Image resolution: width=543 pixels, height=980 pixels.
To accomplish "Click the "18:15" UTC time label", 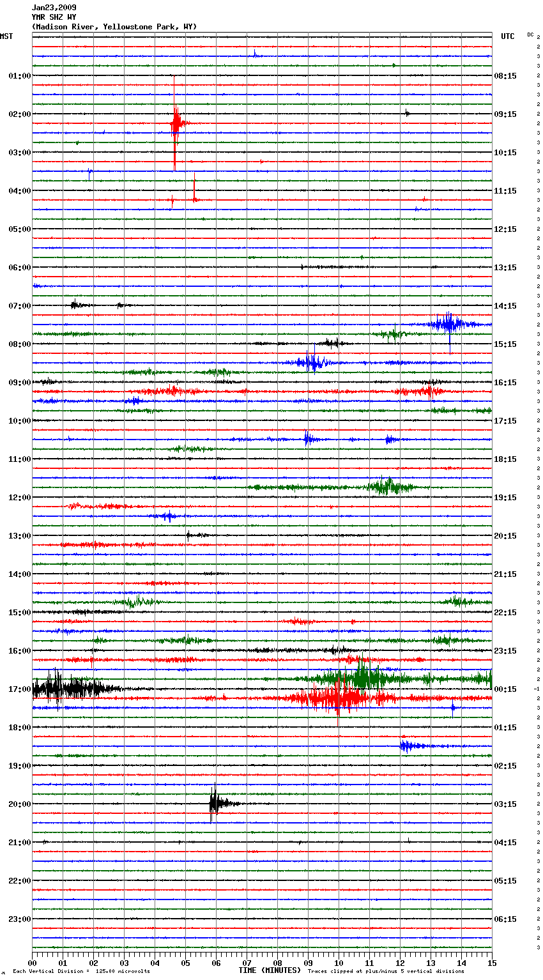I will pyautogui.click(x=505, y=459).
